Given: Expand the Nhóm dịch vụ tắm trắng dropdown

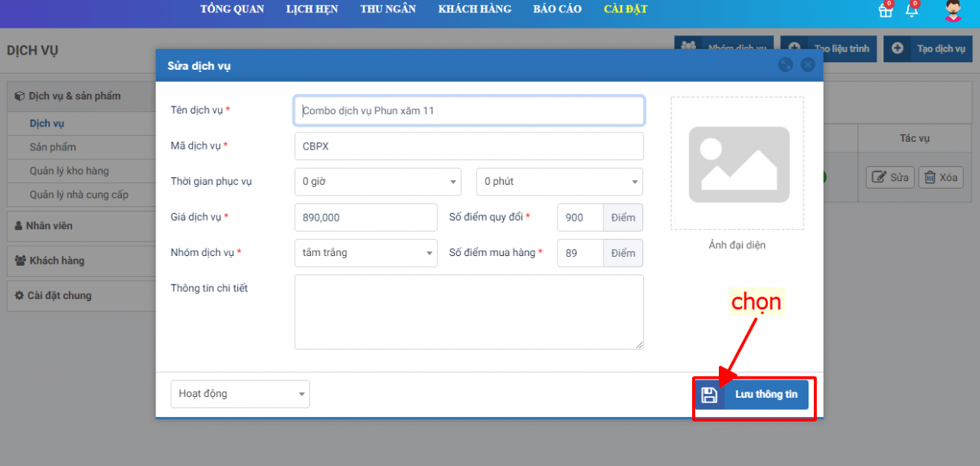Looking at the screenshot, I should click(365, 253).
